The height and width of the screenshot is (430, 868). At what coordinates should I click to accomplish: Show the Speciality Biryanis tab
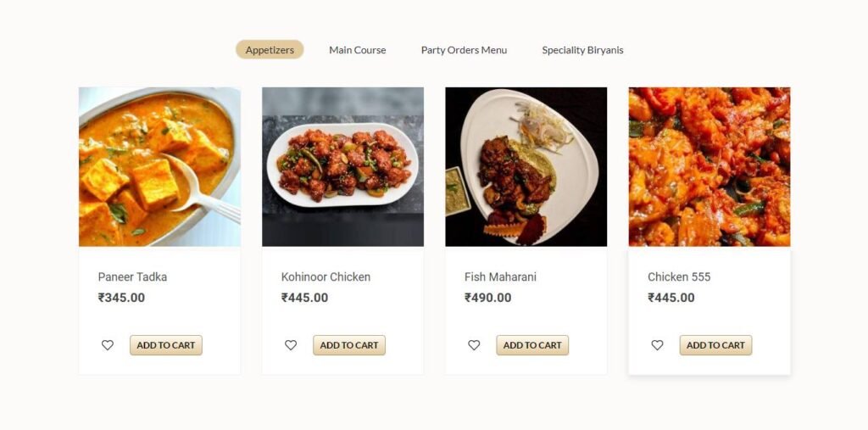coord(582,50)
